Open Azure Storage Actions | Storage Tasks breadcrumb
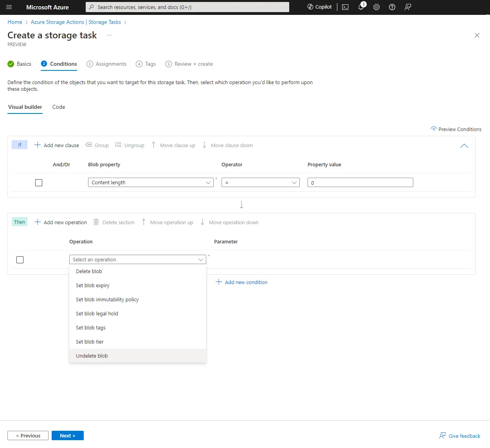This screenshot has height=448, width=490. tap(76, 22)
